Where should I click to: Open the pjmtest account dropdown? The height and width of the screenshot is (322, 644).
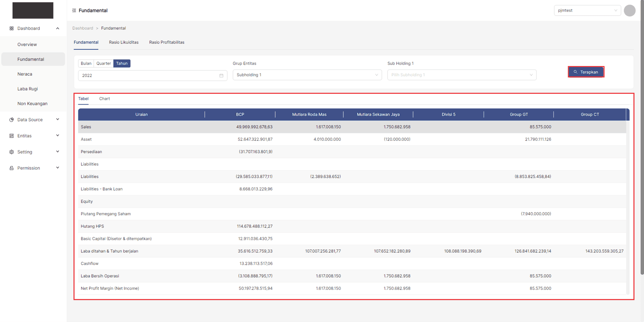click(x=587, y=11)
